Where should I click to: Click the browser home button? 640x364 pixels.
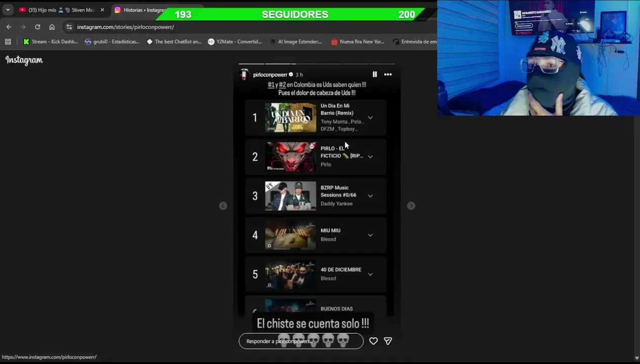click(x=52, y=27)
